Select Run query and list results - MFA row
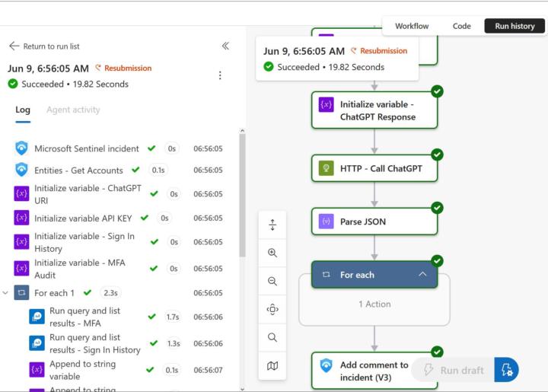Screen dimensions: 548x392 (x=126, y=317)
